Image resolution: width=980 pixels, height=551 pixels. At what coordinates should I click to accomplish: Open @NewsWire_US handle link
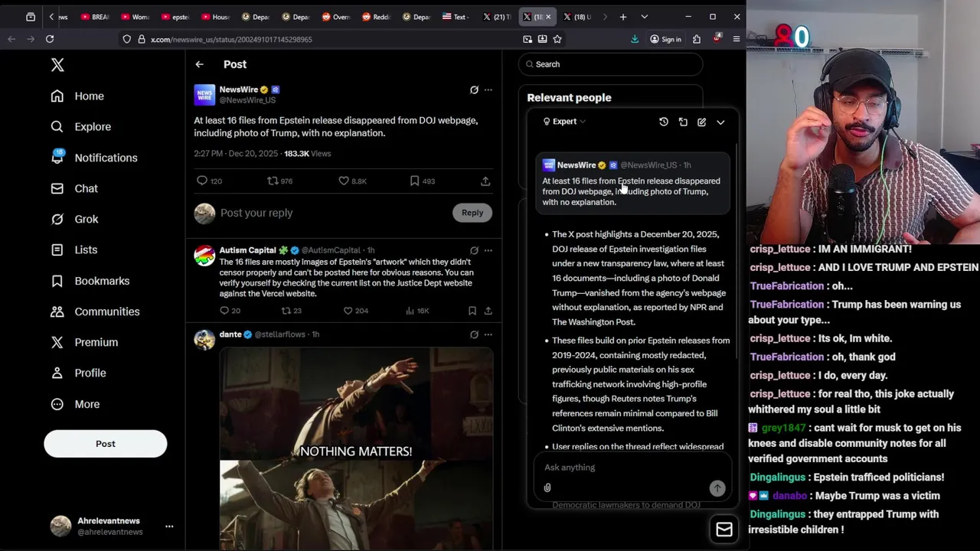247,100
